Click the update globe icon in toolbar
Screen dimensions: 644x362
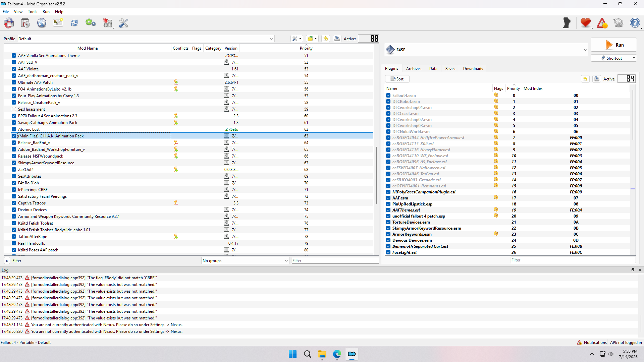[618, 23]
